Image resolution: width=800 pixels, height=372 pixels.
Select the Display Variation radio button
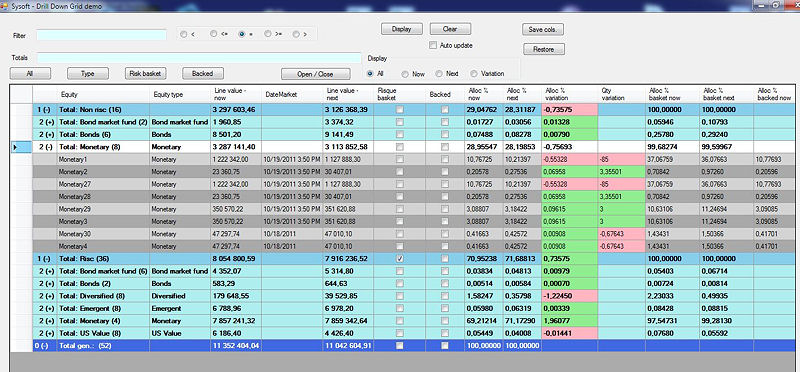pos(474,73)
